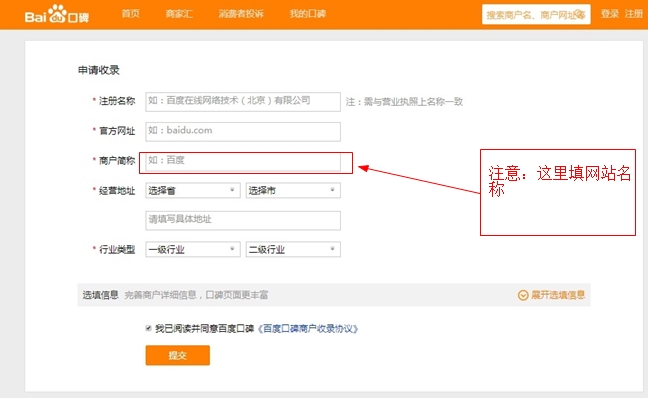Open the 消费者投诉 nav item
The height and width of the screenshot is (398, 648).
pos(241,14)
